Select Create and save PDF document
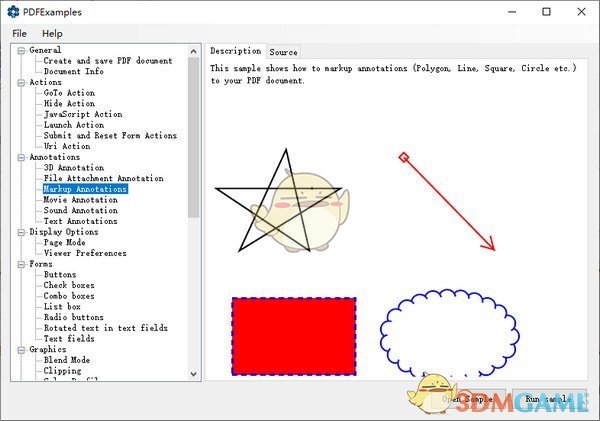This screenshot has width=600, height=421. point(108,61)
